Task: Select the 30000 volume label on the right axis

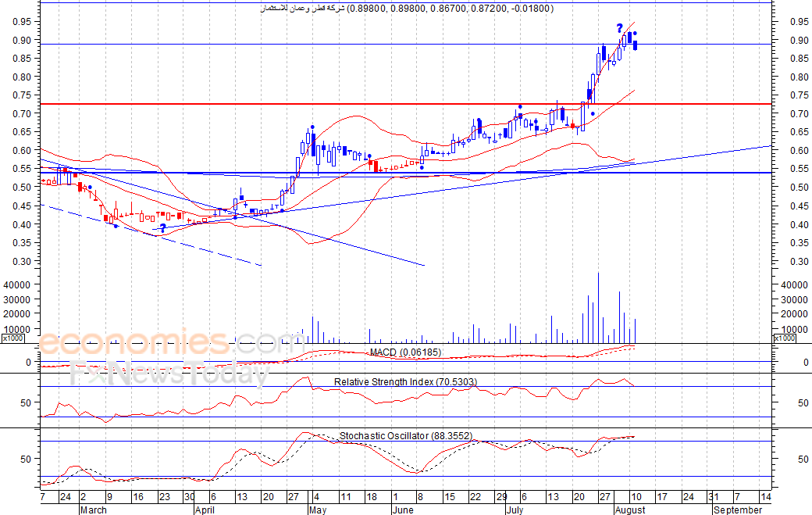Action: [794, 299]
